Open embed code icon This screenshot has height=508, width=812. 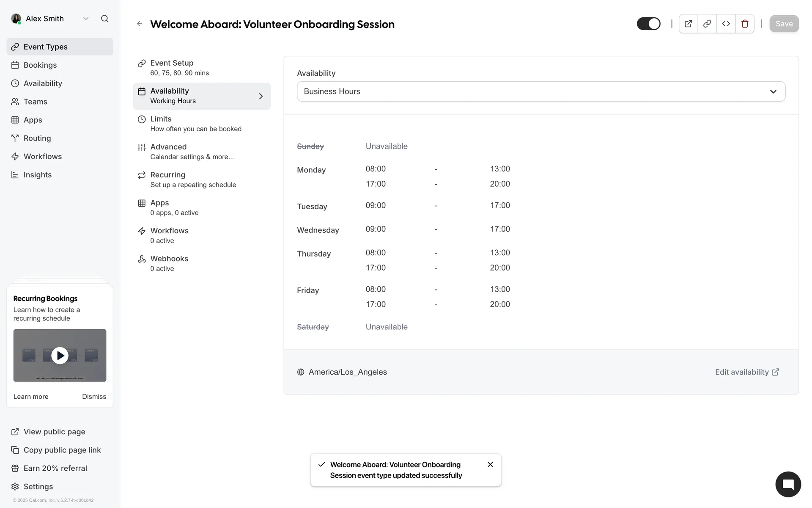pos(726,24)
